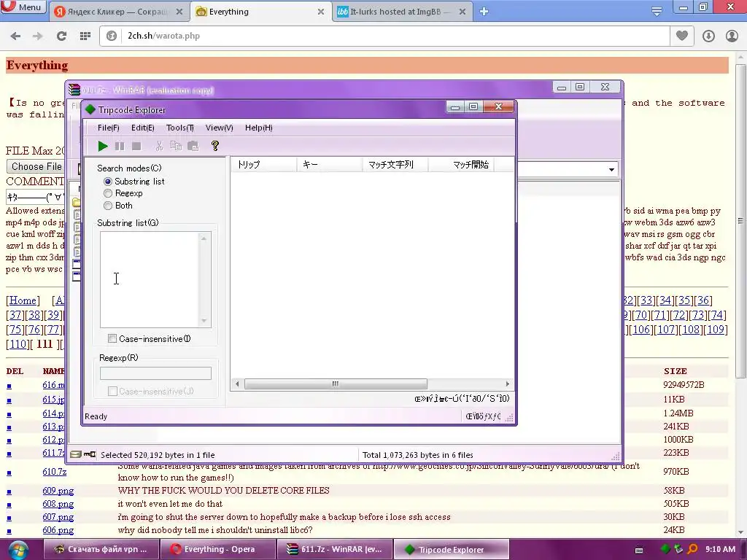Click the キー column header
Screen dimensions: 747x560
tap(329, 165)
